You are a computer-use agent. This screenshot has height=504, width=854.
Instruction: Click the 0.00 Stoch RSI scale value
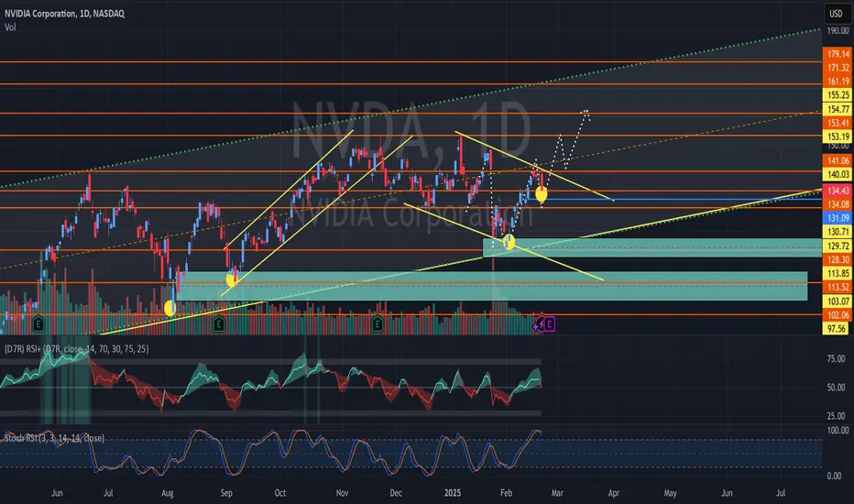click(834, 477)
